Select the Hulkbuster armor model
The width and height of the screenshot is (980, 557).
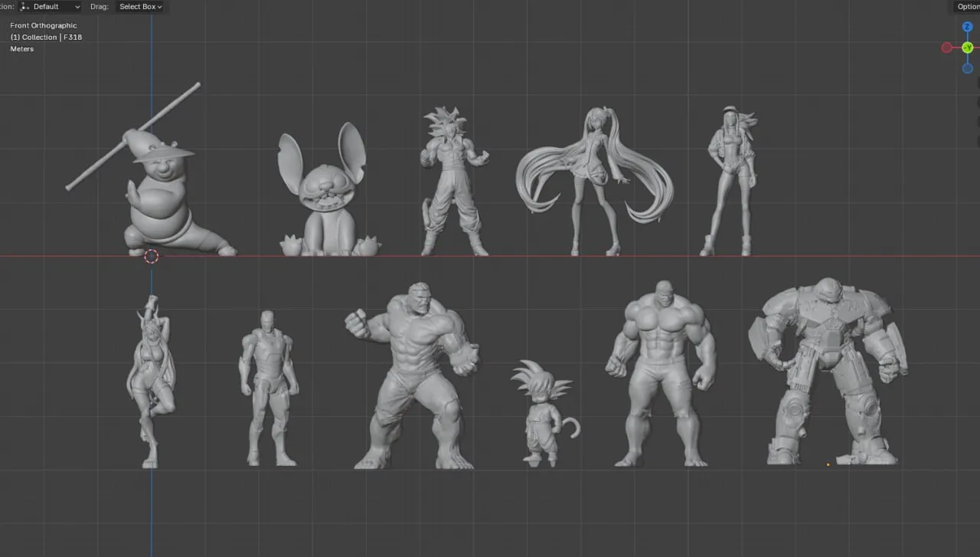[827, 372]
